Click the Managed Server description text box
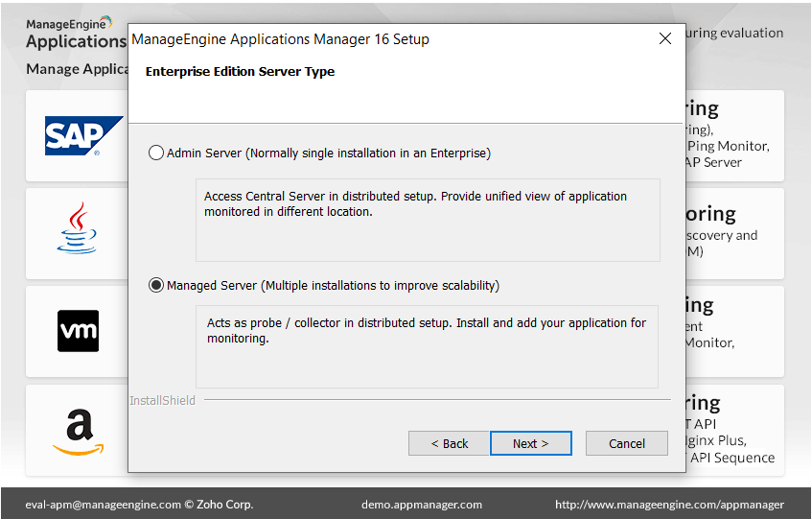The width and height of the screenshot is (812, 519). (x=427, y=346)
